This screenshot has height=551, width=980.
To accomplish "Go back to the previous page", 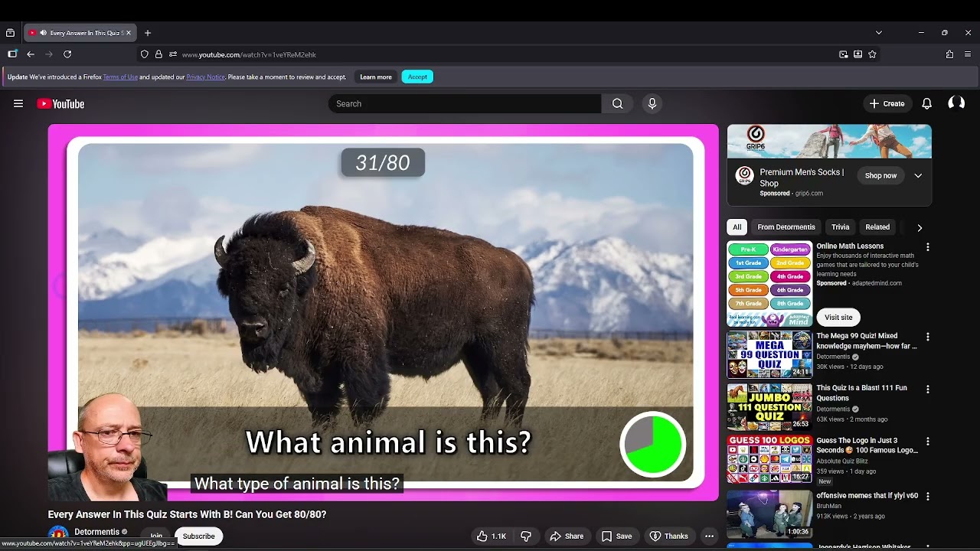I will click(31, 54).
